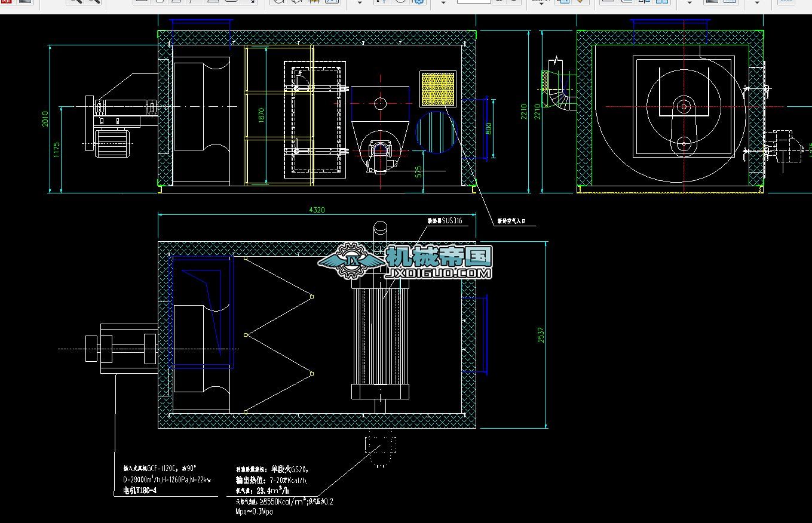Click the 23.4m³/h gas consumption note
812x523 pixels.
click(x=272, y=491)
